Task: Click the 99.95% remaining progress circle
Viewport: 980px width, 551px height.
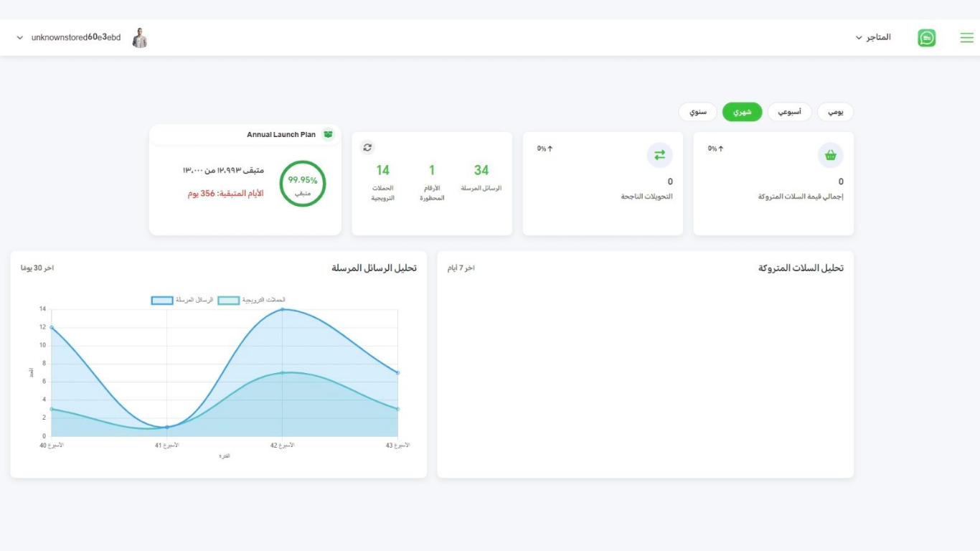Action: [x=303, y=184]
